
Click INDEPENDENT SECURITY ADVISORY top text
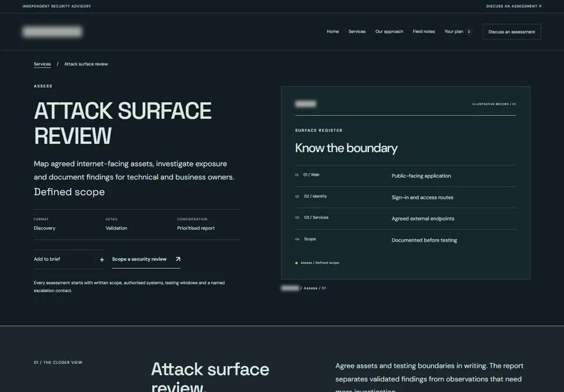tap(56, 6)
